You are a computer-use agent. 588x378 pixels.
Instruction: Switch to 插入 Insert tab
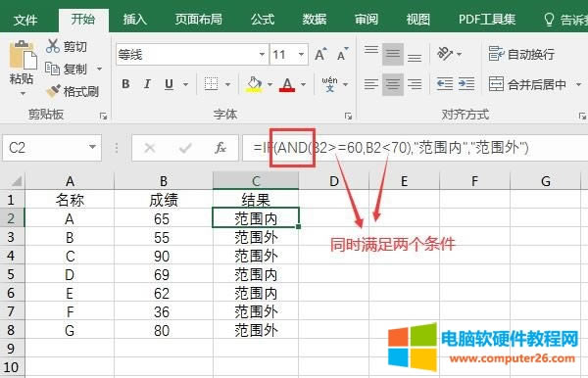tap(134, 20)
